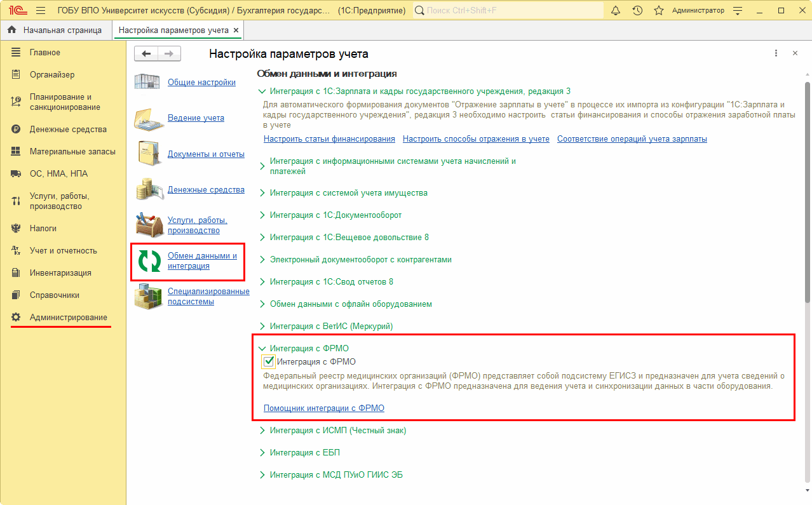Expand Интеграция с ЕБП section

point(262,453)
